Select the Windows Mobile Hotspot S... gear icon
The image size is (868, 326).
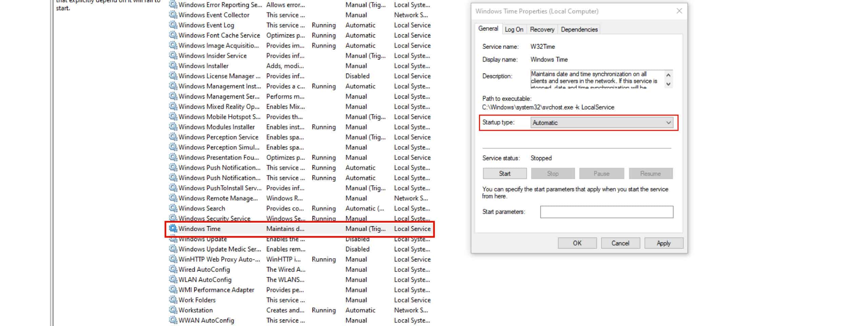173,116
